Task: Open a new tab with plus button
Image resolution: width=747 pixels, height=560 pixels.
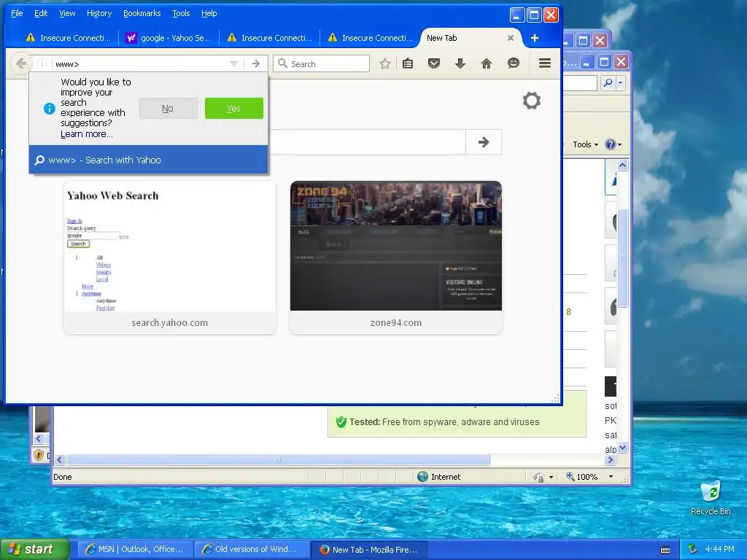Action: 535,38
